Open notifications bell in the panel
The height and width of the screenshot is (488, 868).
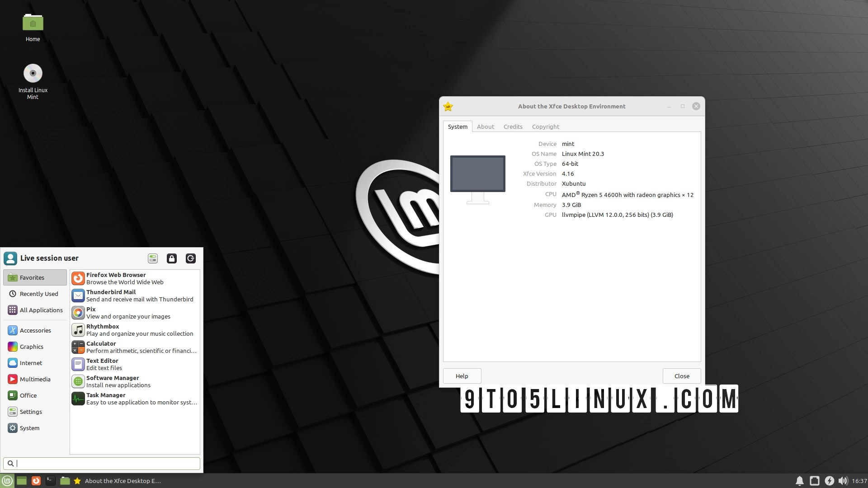click(x=799, y=481)
